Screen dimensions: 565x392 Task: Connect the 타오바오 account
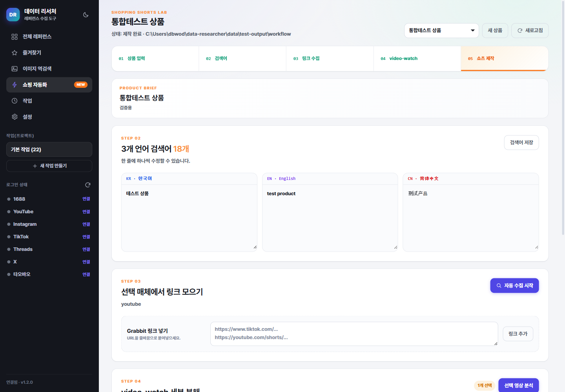click(86, 274)
